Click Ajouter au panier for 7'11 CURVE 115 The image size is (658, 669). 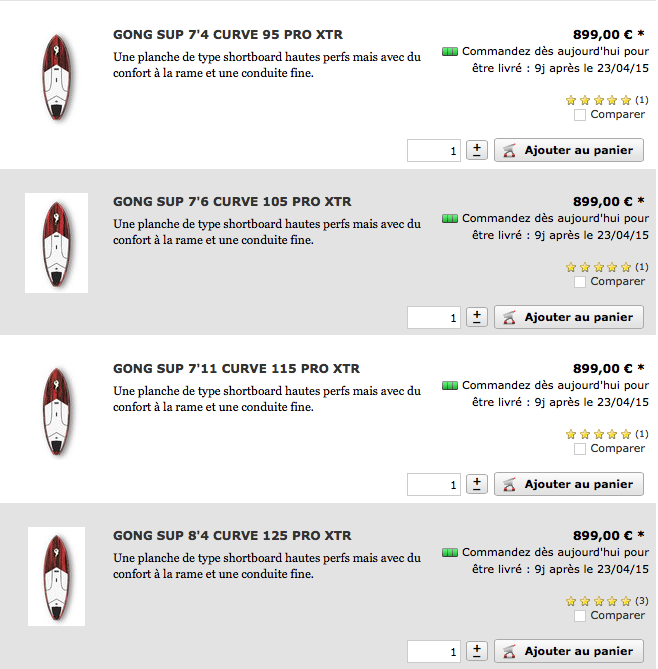[569, 484]
